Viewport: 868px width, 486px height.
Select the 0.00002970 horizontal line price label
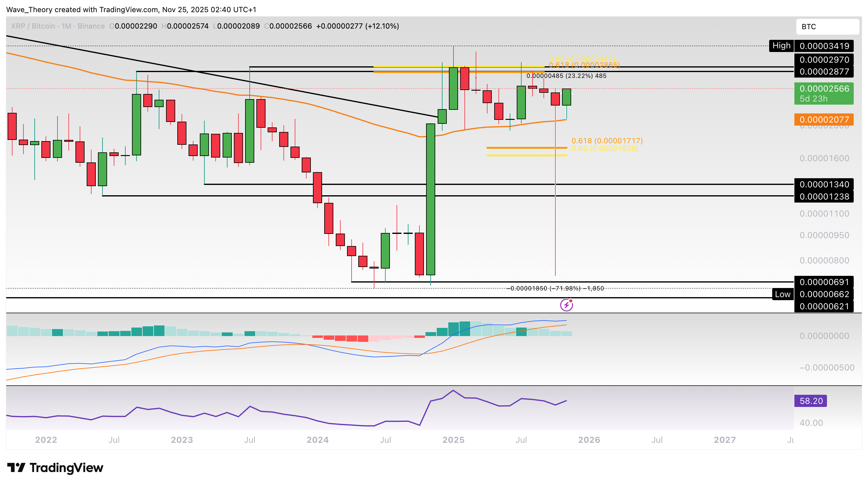click(x=824, y=60)
